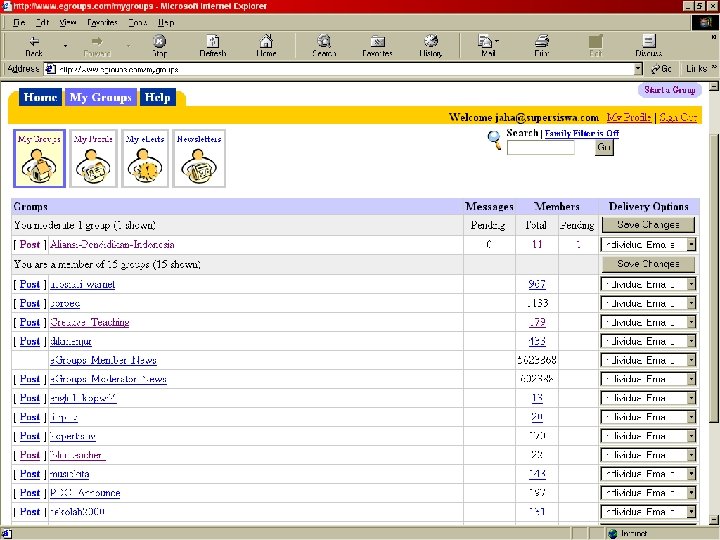Image resolution: width=720 pixels, height=540 pixels.
Task: Open the File menu
Action: 19,22
